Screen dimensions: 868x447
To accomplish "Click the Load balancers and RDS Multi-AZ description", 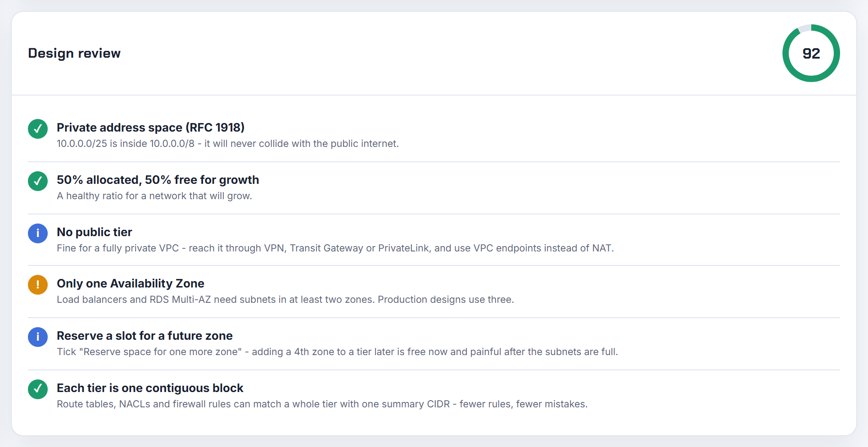I will click(x=285, y=300).
